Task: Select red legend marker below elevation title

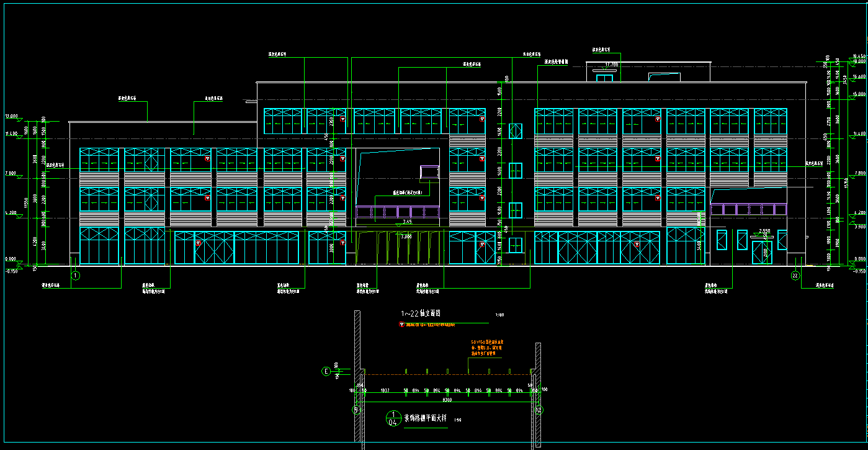Action: [401, 324]
